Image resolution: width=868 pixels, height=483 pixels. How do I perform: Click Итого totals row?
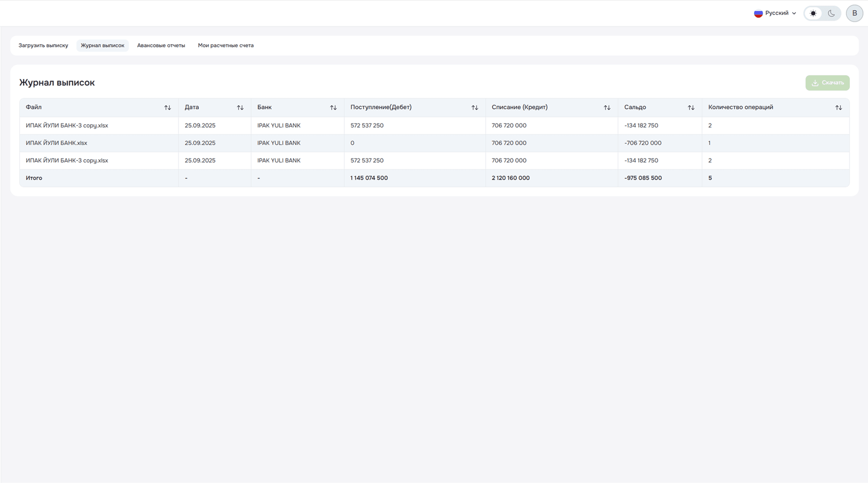coord(34,178)
